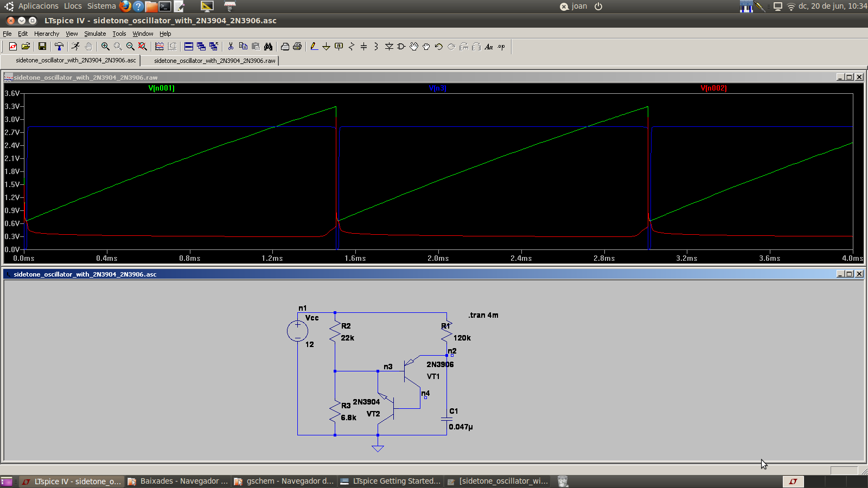Click the .tran 4m directive text
The image size is (868, 488).
pos(483,315)
